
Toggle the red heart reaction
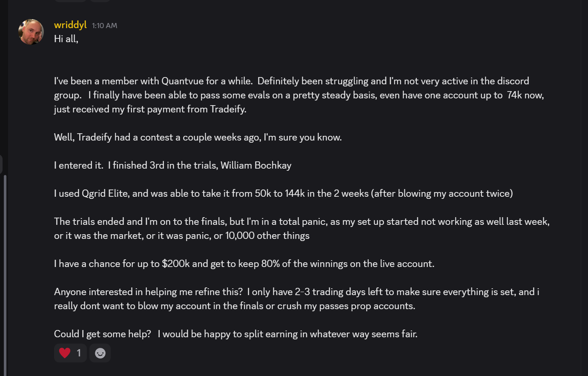point(70,353)
